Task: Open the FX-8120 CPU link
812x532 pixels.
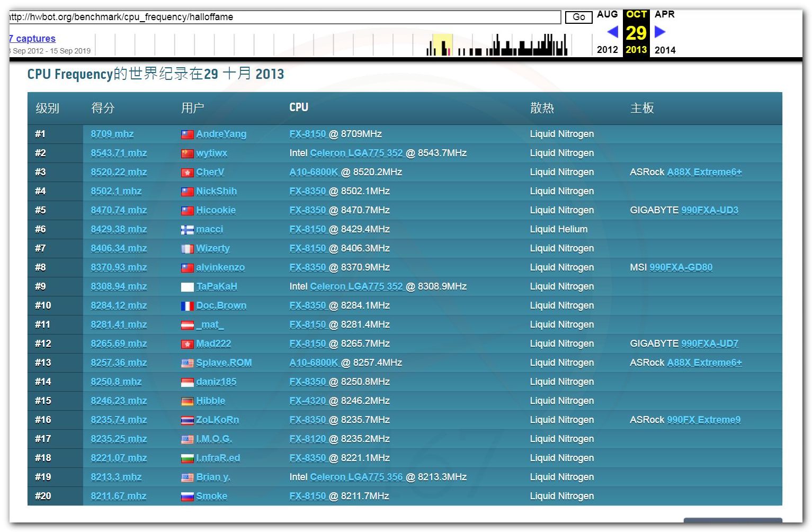Action: tap(308, 439)
